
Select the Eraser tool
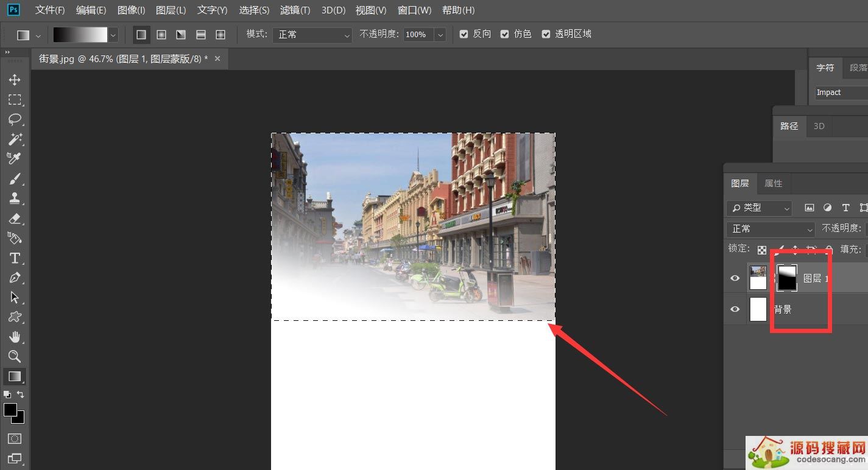point(15,219)
